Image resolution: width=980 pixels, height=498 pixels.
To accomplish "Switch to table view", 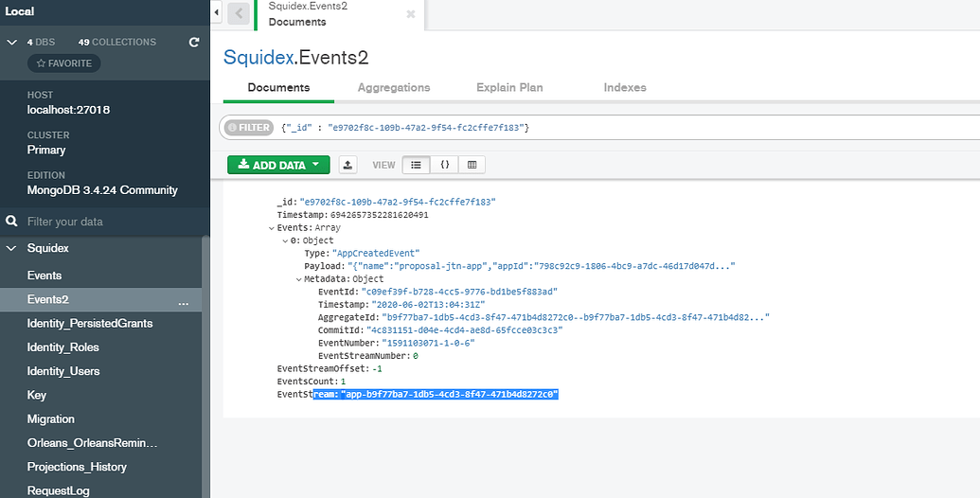I will (x=472, y=165).
